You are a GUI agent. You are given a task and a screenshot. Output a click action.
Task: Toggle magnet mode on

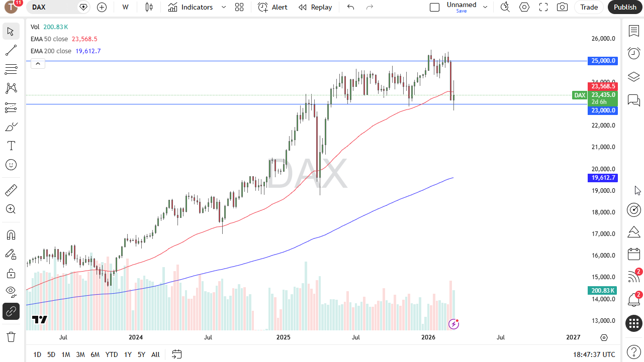pos(11,234)
